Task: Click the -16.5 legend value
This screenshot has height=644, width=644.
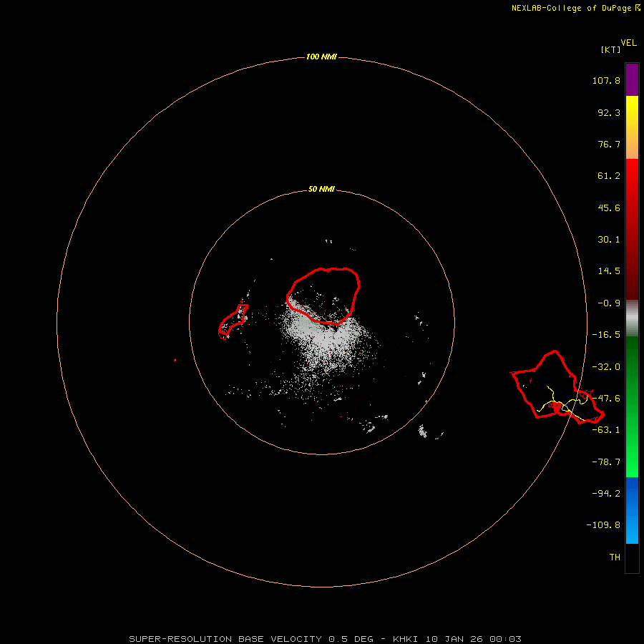Action: pos(606,335)
